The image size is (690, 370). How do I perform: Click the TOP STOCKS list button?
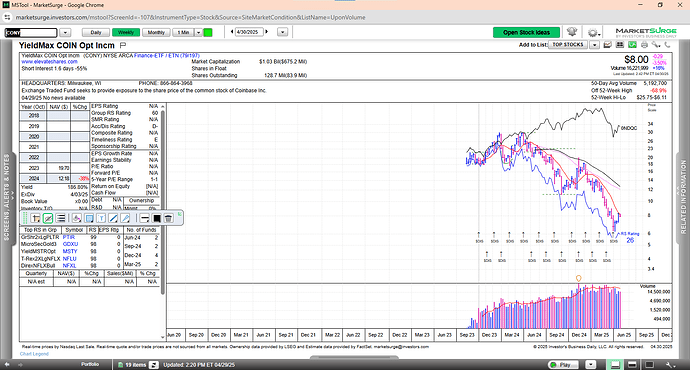pyautogui.click(x=568, y=45)
